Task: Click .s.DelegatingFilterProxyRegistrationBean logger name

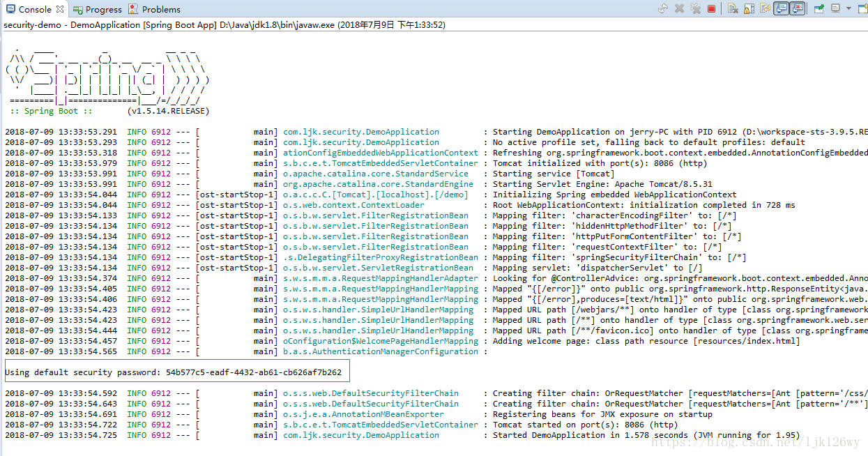Action: pyautogui.click(x=381, y=257)
